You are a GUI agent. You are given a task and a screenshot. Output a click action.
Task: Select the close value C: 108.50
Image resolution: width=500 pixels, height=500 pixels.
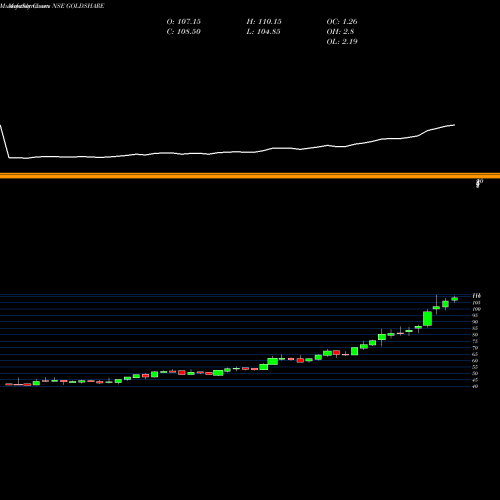(x=184, y=32)
